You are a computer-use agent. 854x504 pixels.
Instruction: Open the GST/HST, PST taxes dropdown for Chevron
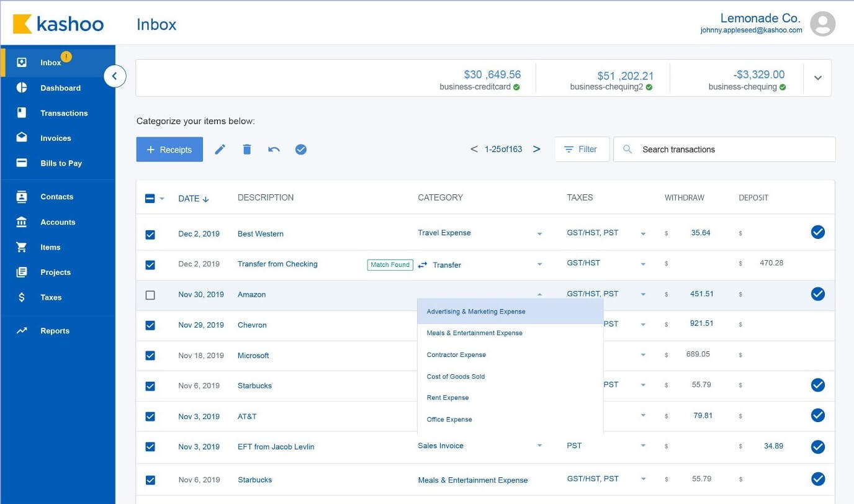pos(643,324)
